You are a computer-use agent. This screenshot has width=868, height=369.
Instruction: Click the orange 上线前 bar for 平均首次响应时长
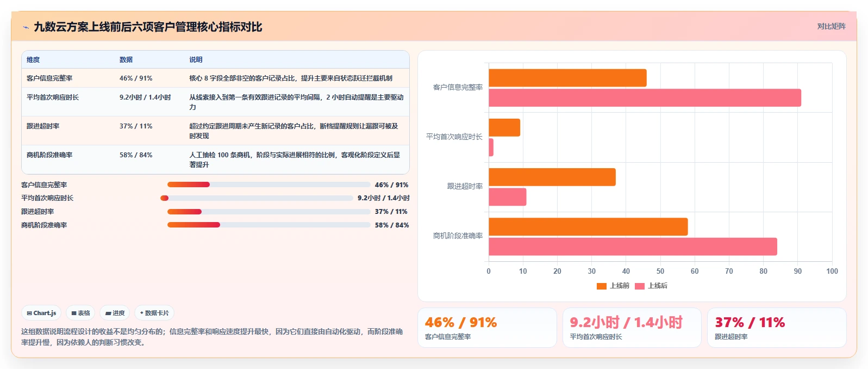point(504,127)
